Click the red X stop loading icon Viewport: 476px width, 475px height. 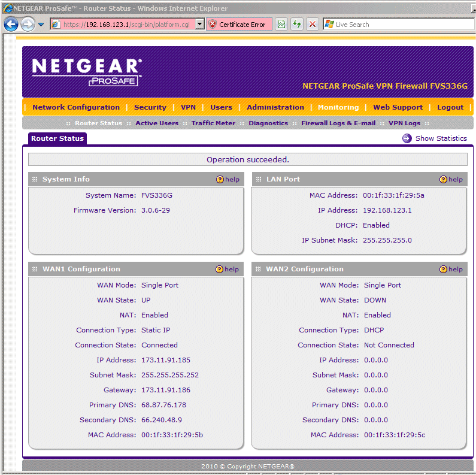312,25
